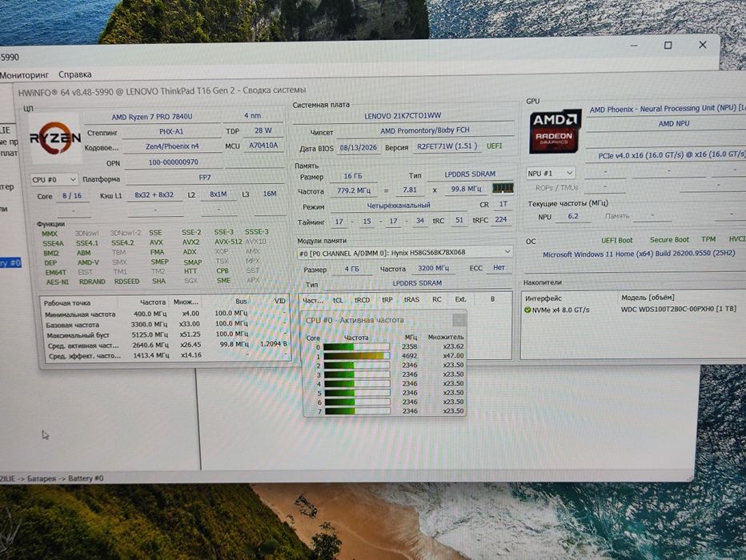Click the Минимальная частота row

[166, 314]
